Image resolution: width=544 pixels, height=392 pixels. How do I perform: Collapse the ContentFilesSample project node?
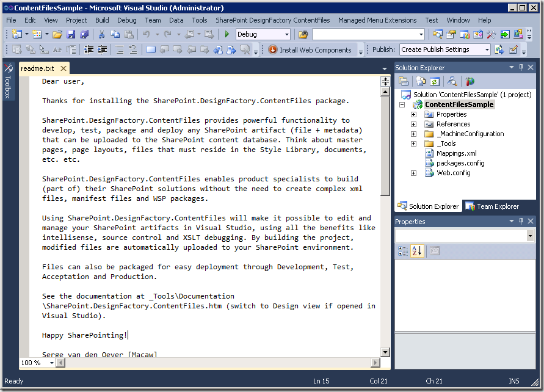coord(402,104)
